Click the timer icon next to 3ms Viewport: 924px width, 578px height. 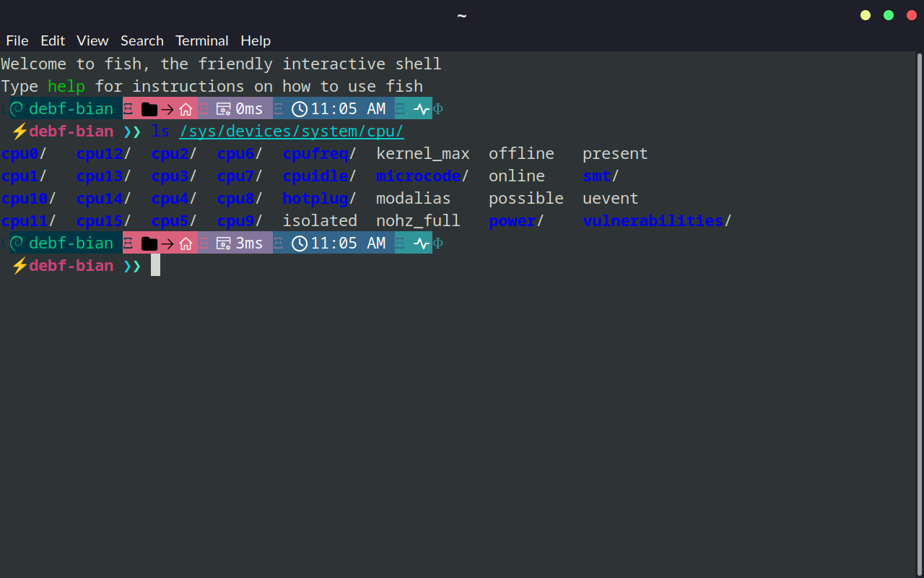click(224, 243)
